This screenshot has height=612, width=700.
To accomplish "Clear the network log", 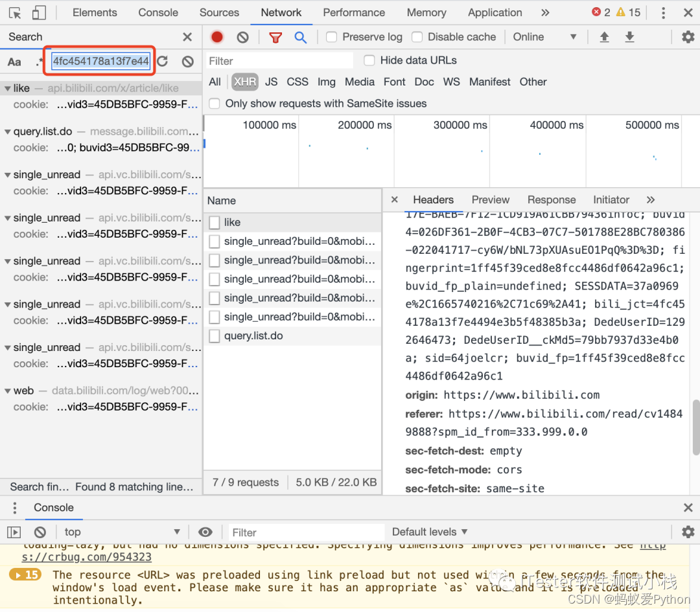I will point(242,38).
